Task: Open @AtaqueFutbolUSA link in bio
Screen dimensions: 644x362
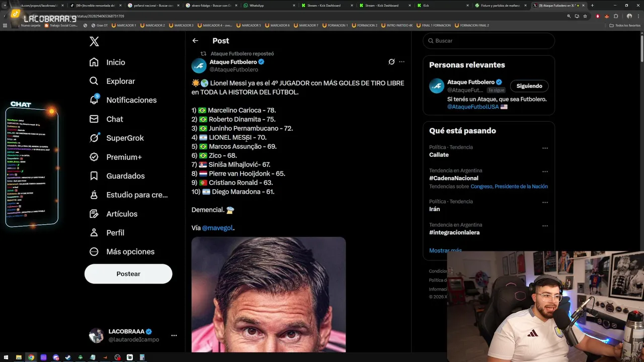Action: coord(473,107)
